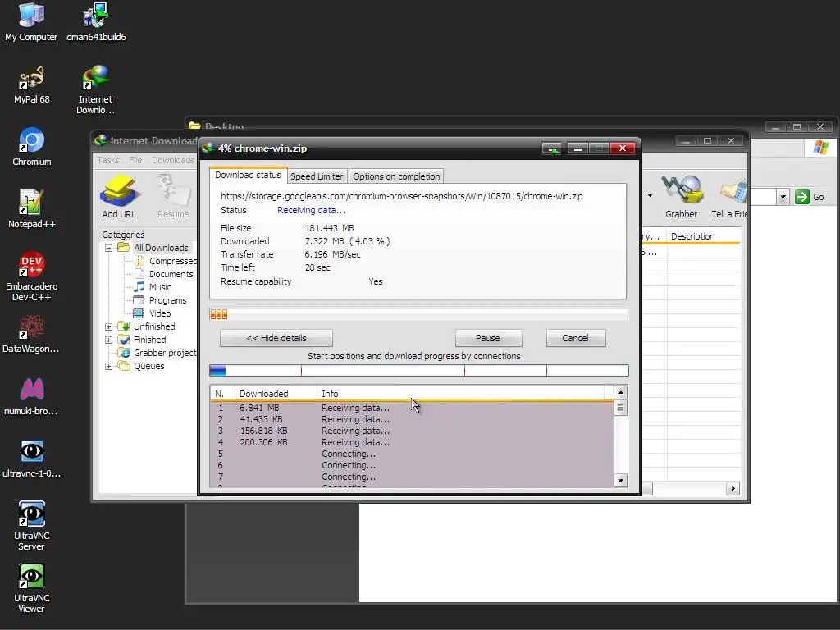The image size is (840, 630).
Task: Cancel the chrome-win.zip download
Action: 575,338
